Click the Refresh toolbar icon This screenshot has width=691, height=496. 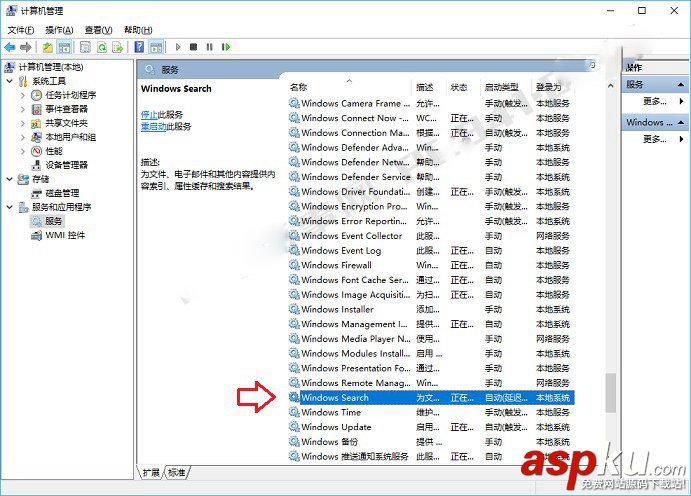pos(102,47)
